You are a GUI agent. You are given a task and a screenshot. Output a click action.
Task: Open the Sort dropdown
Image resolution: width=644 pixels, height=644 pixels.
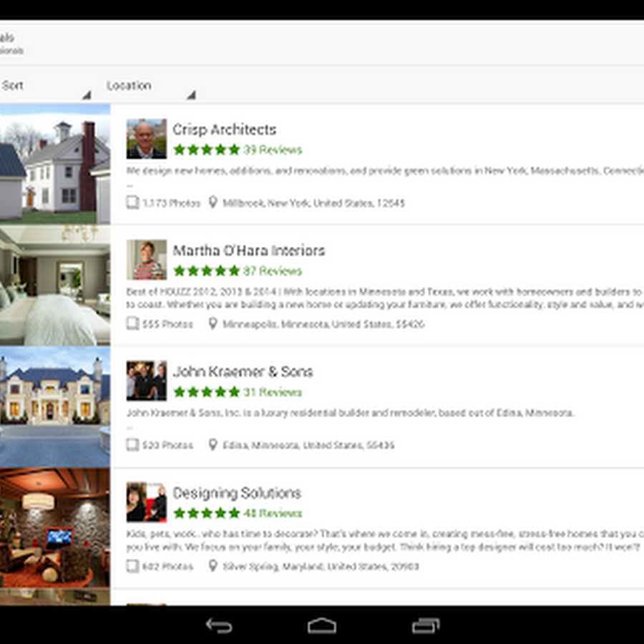coord(45,85)
